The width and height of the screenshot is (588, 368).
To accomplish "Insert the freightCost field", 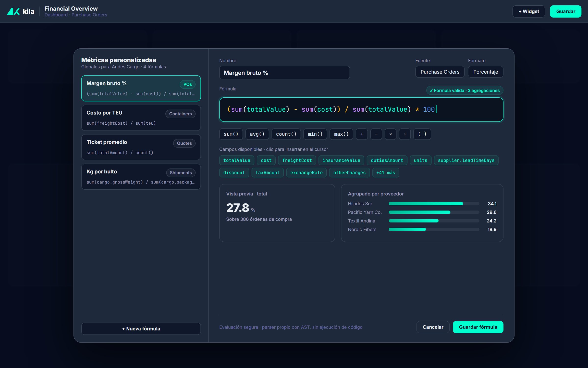I will (297, 160).
